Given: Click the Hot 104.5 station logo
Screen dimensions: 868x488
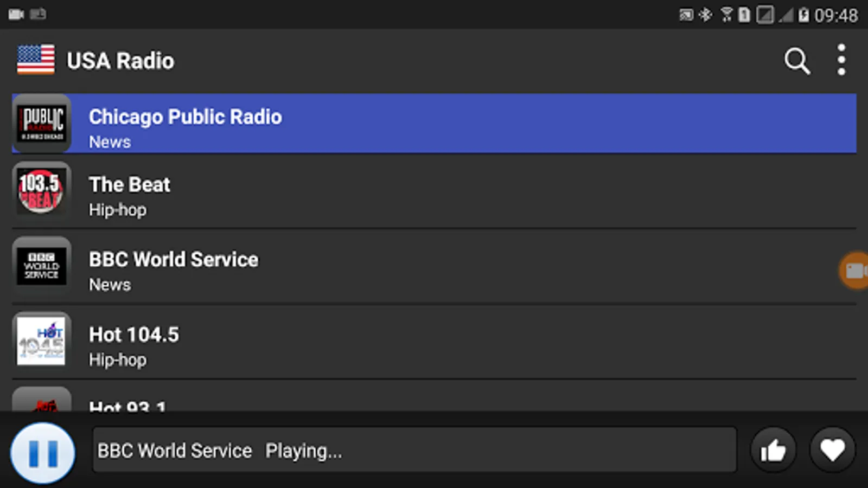Looking at the screenshot, I should (x=41, y=341).
